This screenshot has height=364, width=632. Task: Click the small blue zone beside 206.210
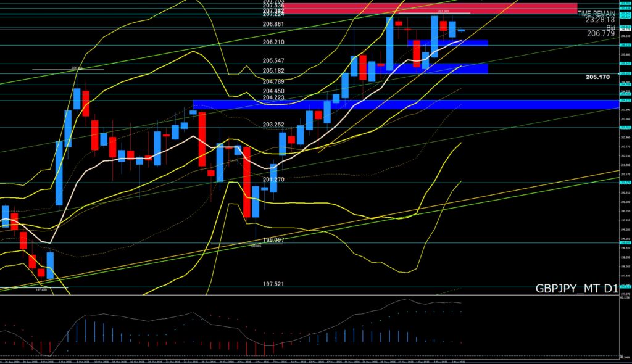click(x=447, y=43)
